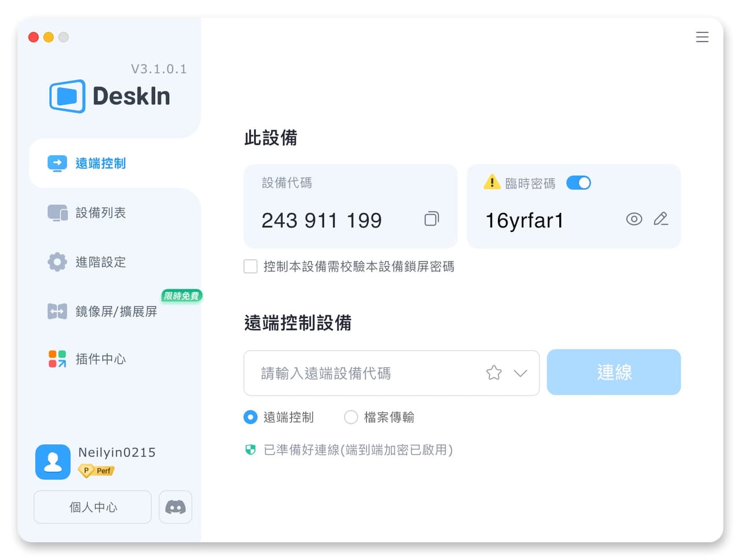This screenshot has height=560, width=741.
Task: Select the 遠端控制 radio button
Action: (251, 417)
